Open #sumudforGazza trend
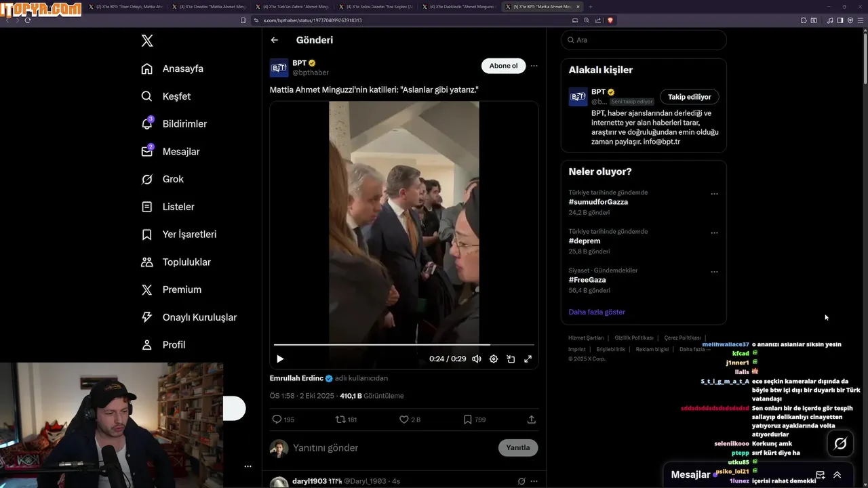The image size is (868, 488). [598, 202]
